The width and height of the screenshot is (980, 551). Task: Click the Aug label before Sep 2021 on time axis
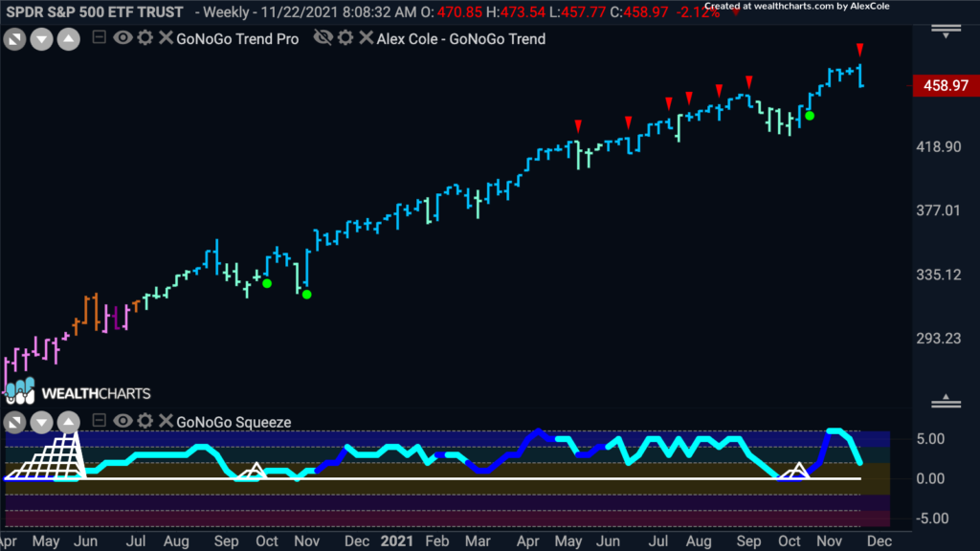pos(698,540)
